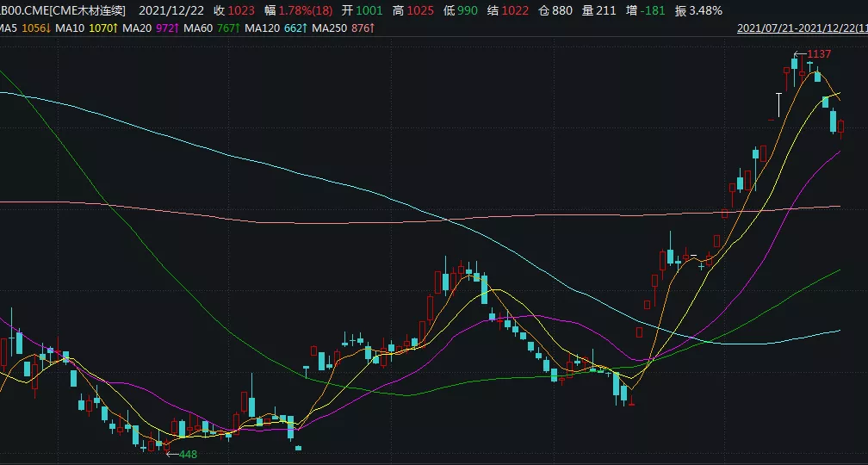Select the MA5 1056 indicator label
The height and width of the screenshot is (465, 868).
point(26,28)
